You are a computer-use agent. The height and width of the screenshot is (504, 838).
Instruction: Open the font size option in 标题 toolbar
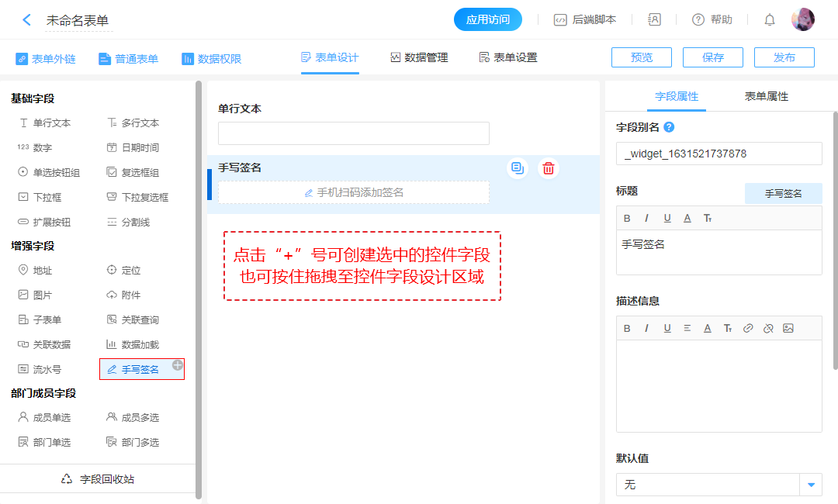pyautogui.click(x=708, y=219)
